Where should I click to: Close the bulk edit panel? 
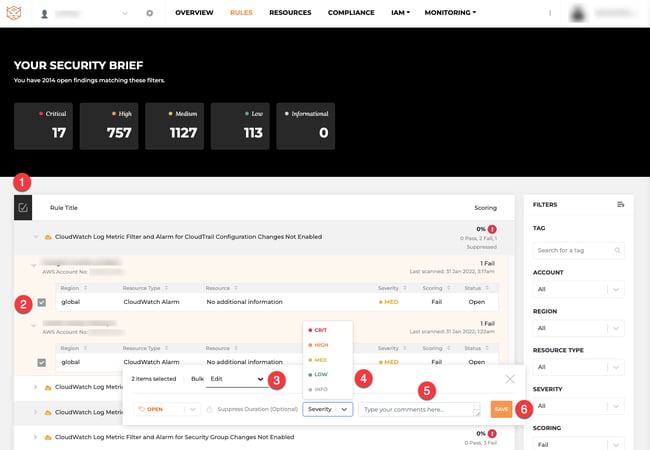(x=510, y=379)
